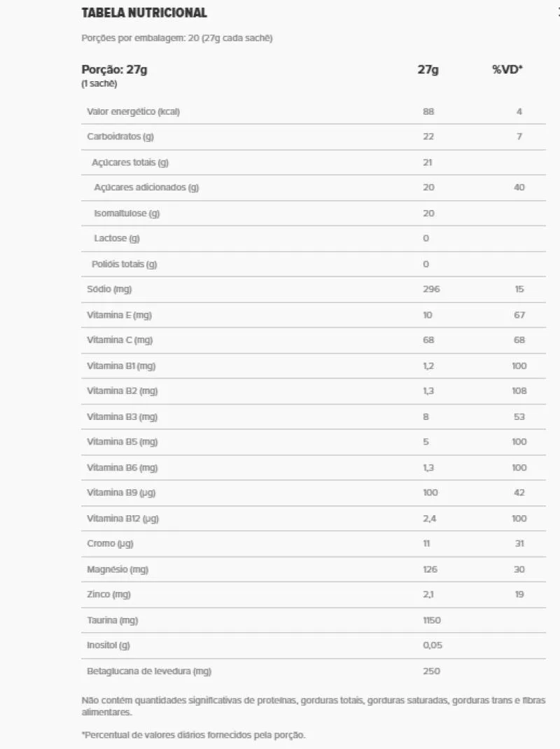Select the Açúcares totais (g) row
This screenshot has width=560, height=749.
[x=130, y=162]
